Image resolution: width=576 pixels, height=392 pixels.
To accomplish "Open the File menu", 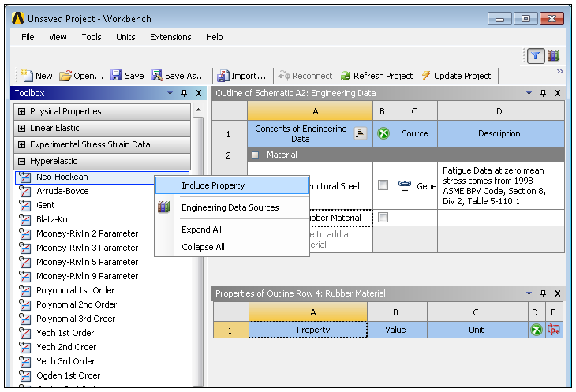I will pos(28,37).
